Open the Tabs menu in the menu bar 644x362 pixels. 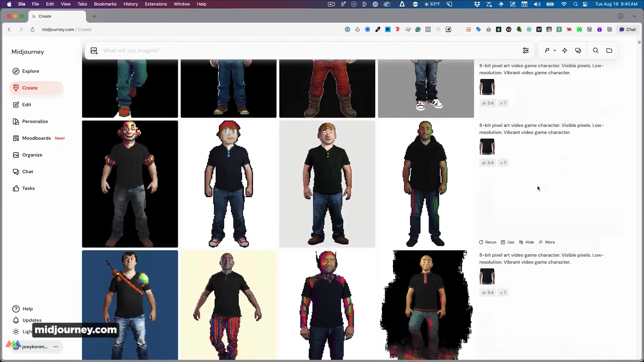click(82, 4)
